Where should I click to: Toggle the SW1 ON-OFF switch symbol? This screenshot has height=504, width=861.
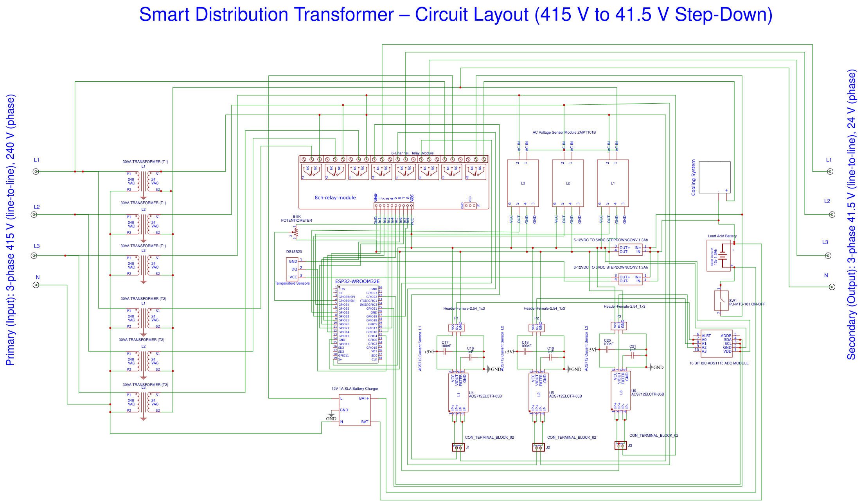point(721,301)
